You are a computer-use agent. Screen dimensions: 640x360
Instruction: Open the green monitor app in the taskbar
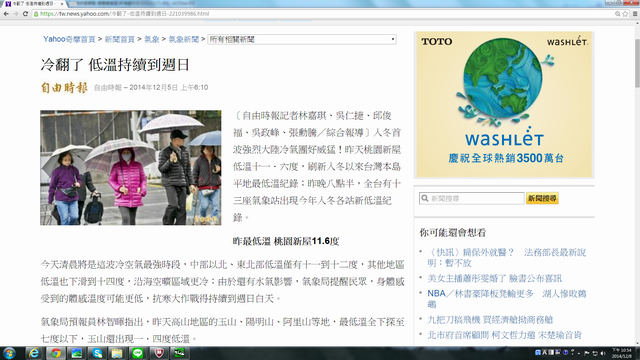click(179, 353)
